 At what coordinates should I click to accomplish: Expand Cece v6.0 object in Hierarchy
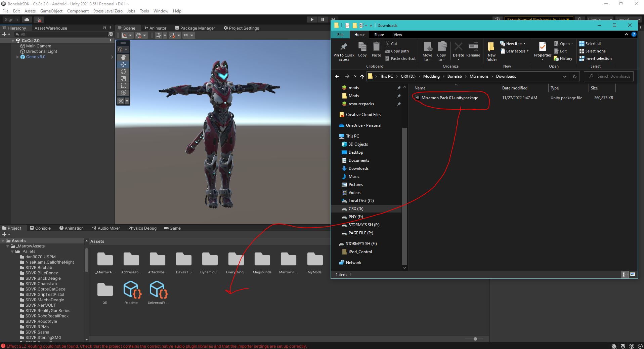[18, 57]
